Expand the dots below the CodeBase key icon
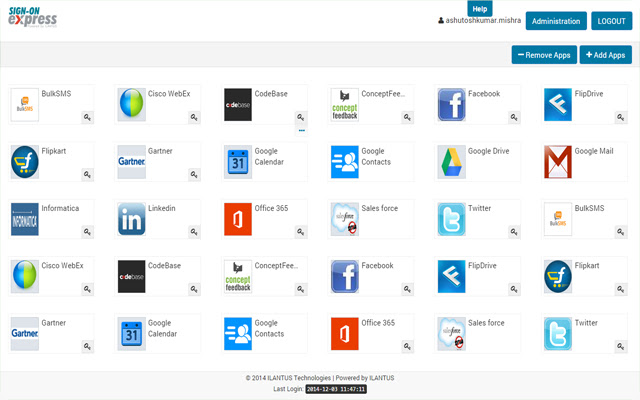Screen dimensions: 640x400 pyautogui.click(x=302, y=131)
